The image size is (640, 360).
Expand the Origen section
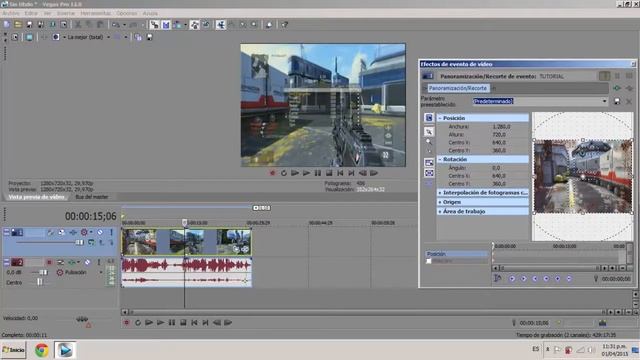[x=440, y=202]
